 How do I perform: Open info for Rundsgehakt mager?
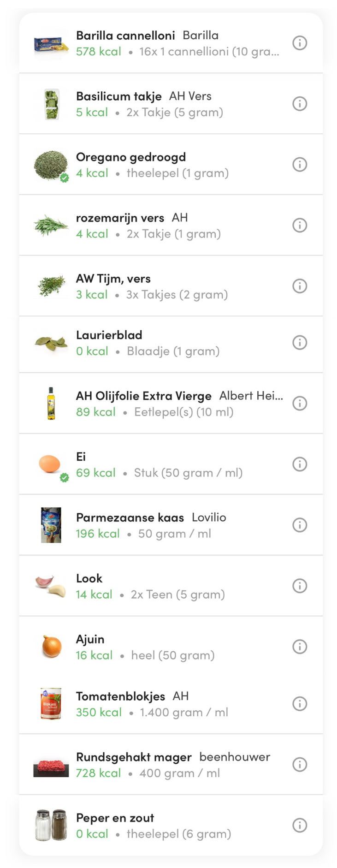[x=300, y=765]
